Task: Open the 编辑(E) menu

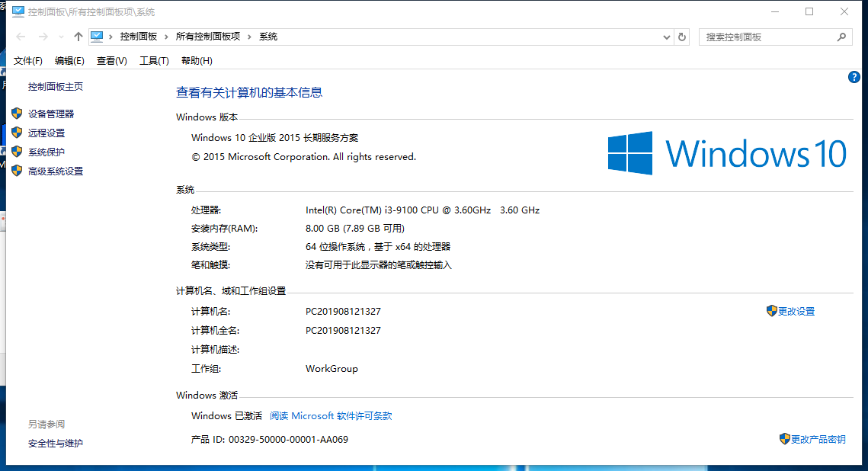Action: 69,61
